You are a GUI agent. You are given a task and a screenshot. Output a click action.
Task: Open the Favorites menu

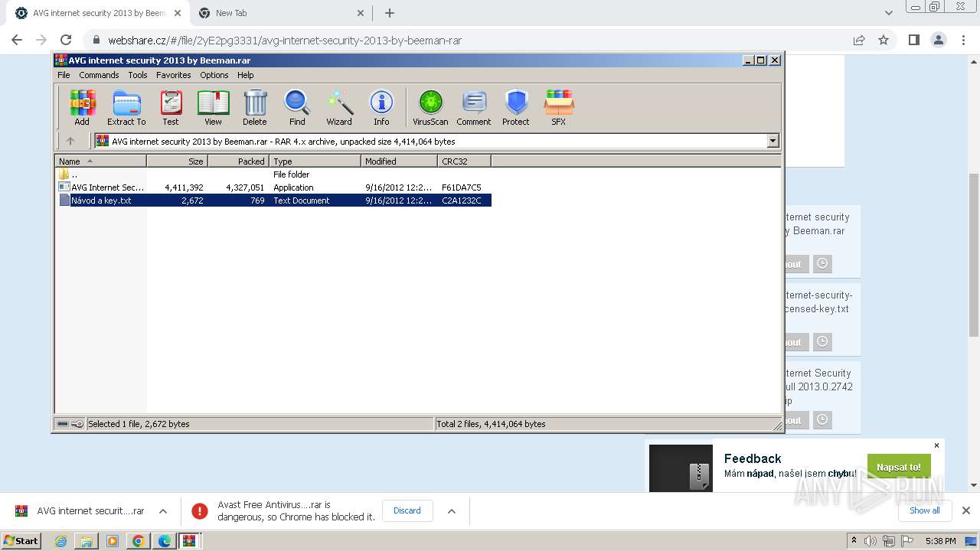click(174, 75)
